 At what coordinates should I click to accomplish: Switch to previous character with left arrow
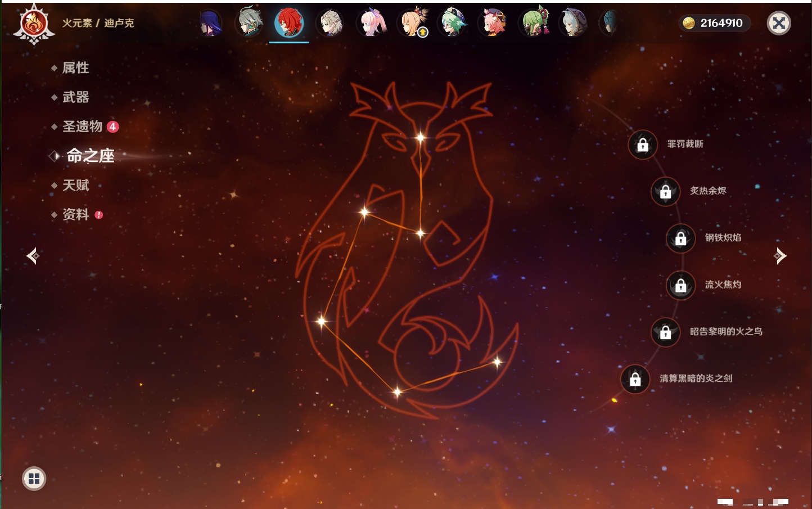pyautogui.click(x=33, y=256)
